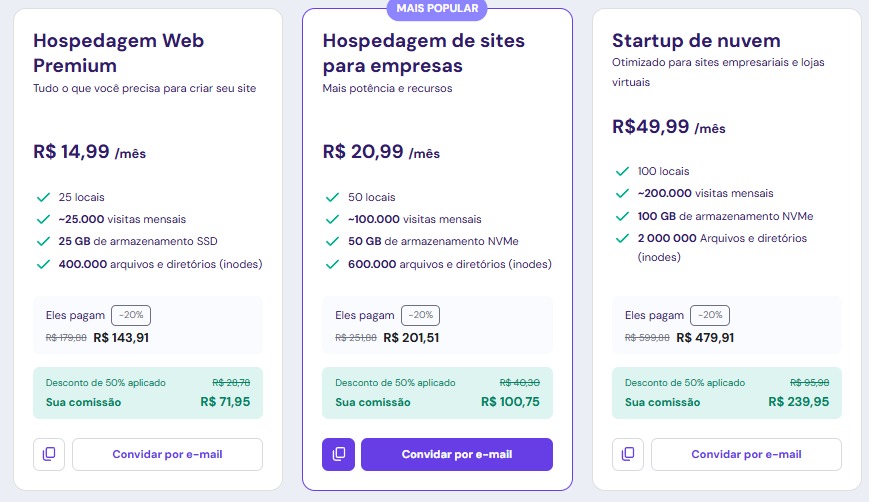Viewport: 869px width, 502px height.
Task: Send e-mail invite for Startup de nuvem
Action: pyautogui.click(x=746, y=454)
